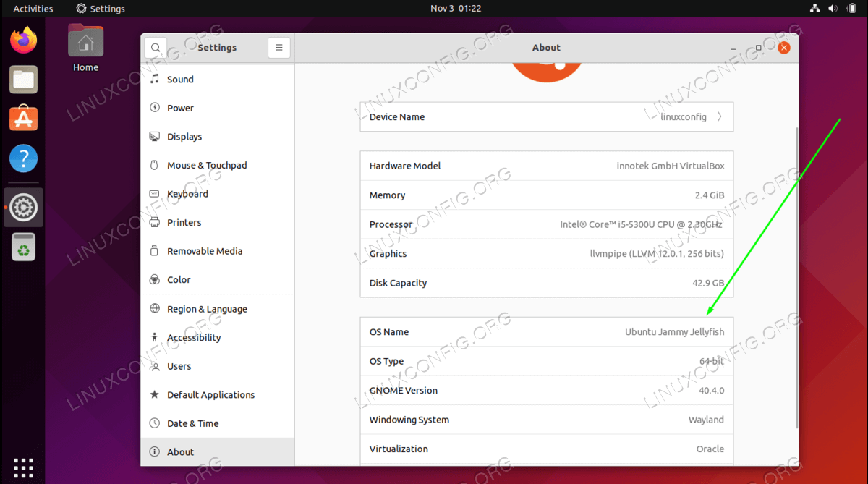Click the Ubuntu logo at top of About
The width and height of the screenshot is (868, 484).
click(546, 73)
